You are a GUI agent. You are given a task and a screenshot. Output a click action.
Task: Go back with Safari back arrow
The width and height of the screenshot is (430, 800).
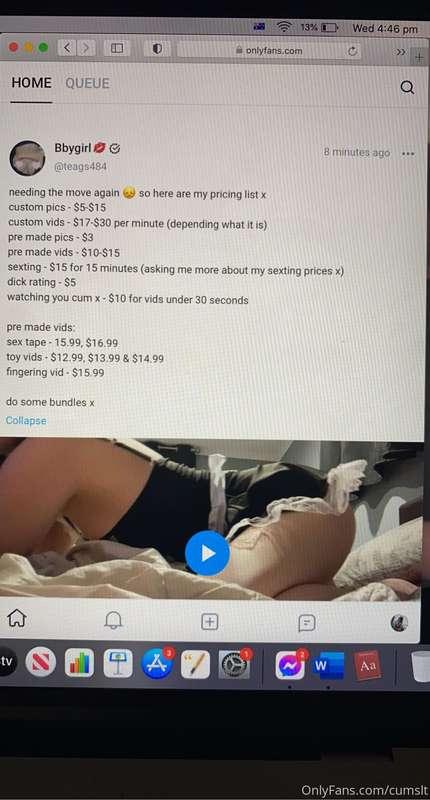pos(67,48)
